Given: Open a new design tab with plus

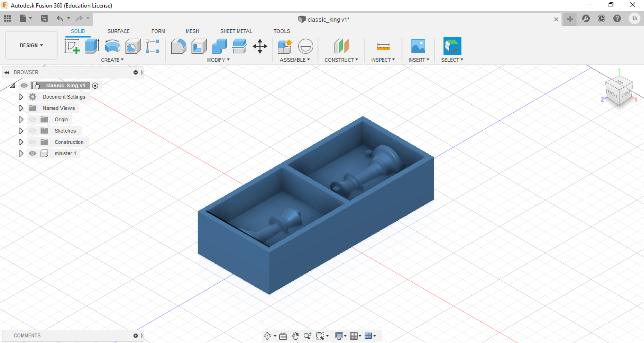Looking at the screenshot, I should [x=570, y=19].
